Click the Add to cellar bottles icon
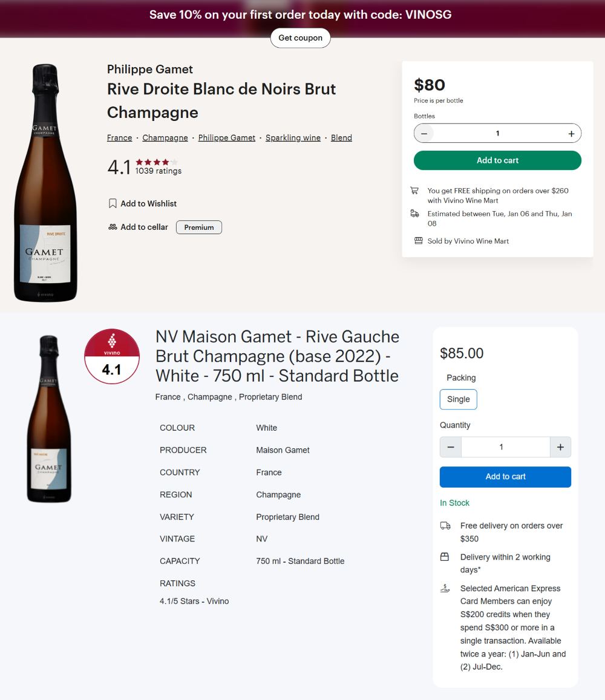Screen dimensions: 605x700 point(113,227)
